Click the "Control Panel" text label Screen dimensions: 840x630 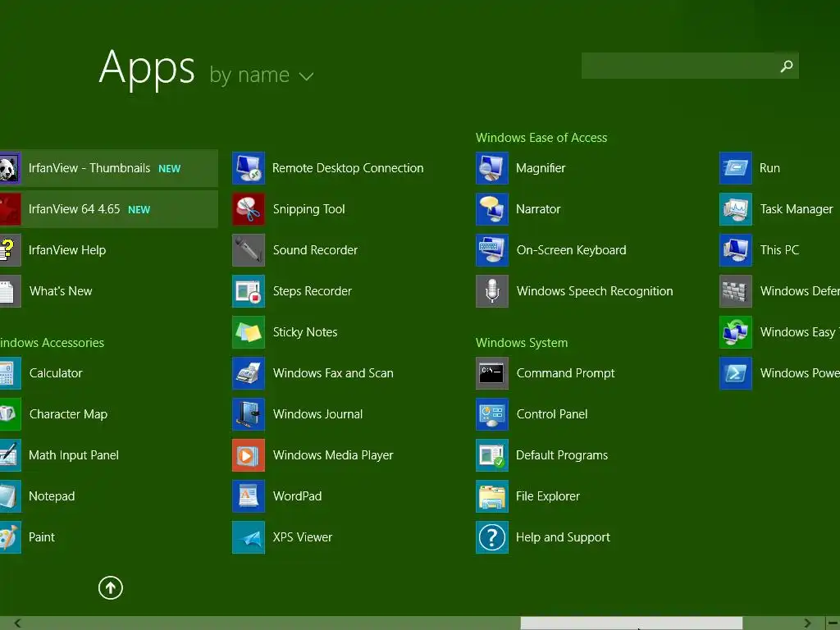(552, 414)
